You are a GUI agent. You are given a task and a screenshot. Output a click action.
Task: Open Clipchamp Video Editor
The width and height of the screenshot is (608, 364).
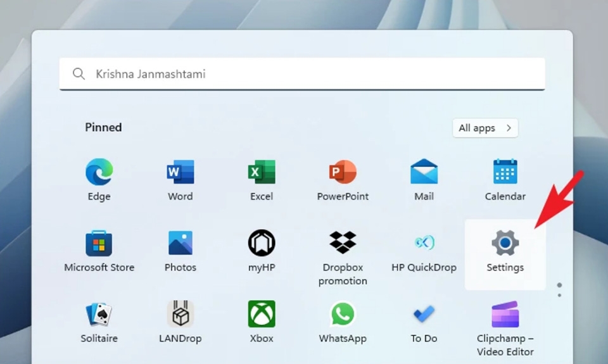coord(505,327)
